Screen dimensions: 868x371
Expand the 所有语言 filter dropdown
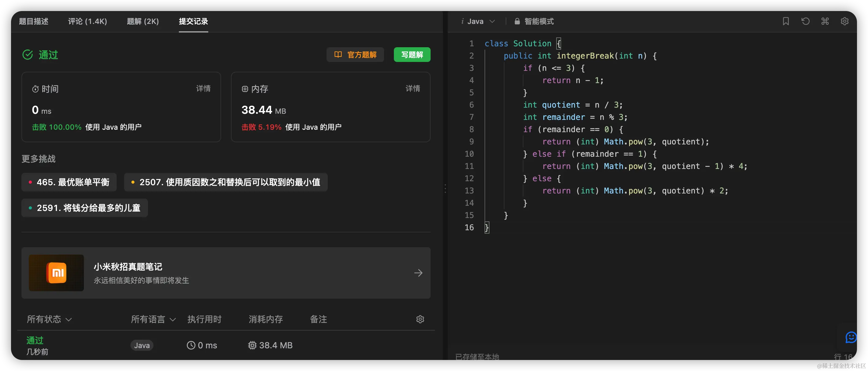pyautogui.click(x=153, y=319)
